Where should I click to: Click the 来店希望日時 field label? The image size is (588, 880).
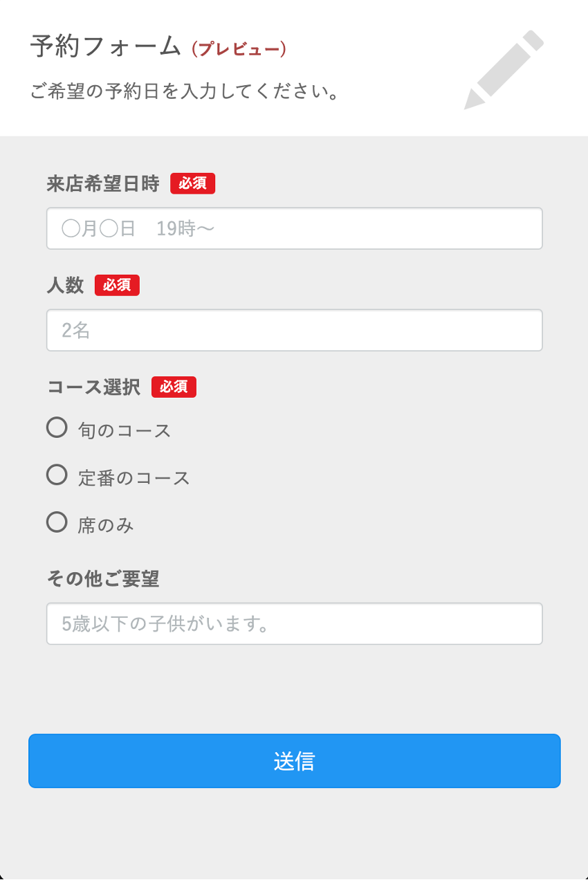click(103, 183)
